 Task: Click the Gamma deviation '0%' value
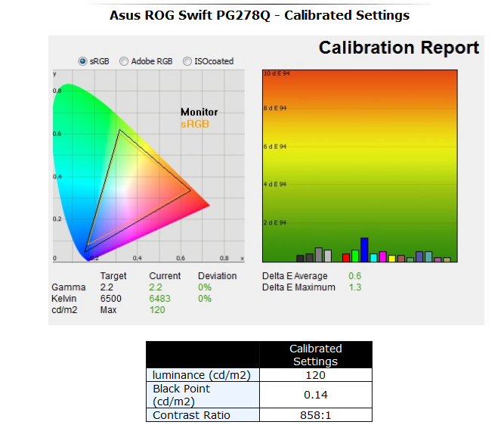(205, 287)
